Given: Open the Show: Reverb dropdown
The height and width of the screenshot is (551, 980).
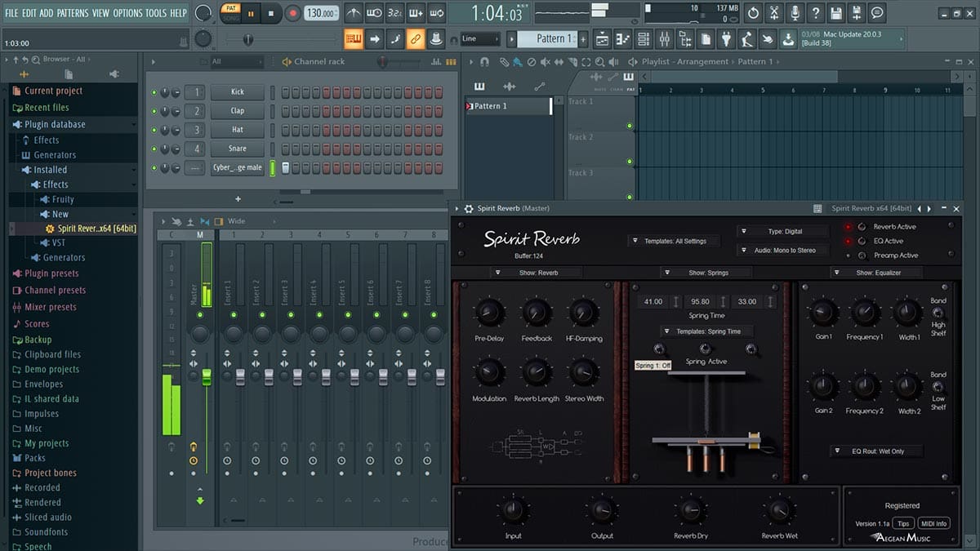Looking at the screenshot, I should coord(537,273).
